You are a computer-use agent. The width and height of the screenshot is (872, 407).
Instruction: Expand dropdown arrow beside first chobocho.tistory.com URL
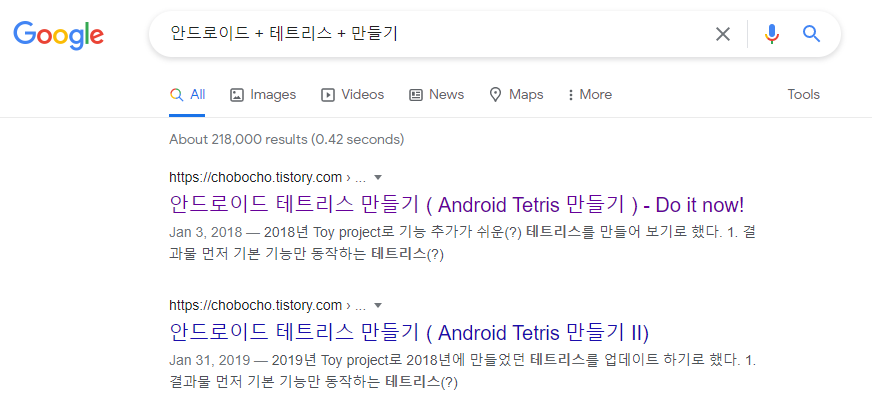tap(378, 178)
